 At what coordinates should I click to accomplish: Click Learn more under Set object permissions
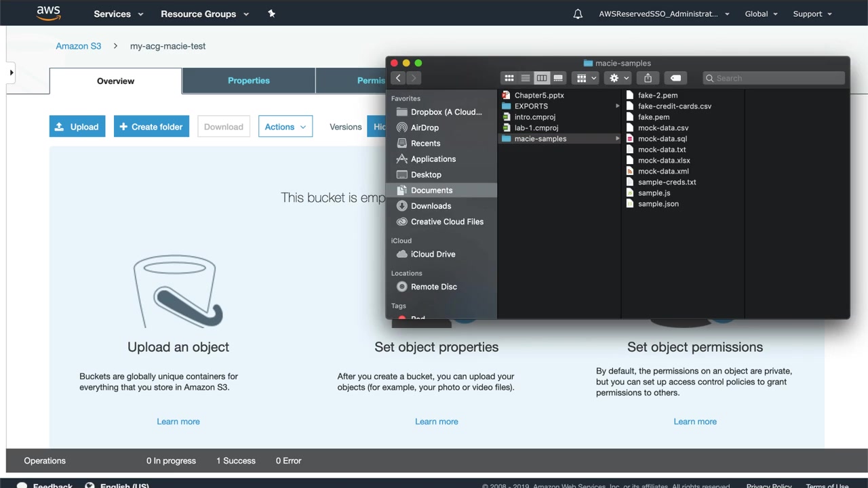point(695,422)
